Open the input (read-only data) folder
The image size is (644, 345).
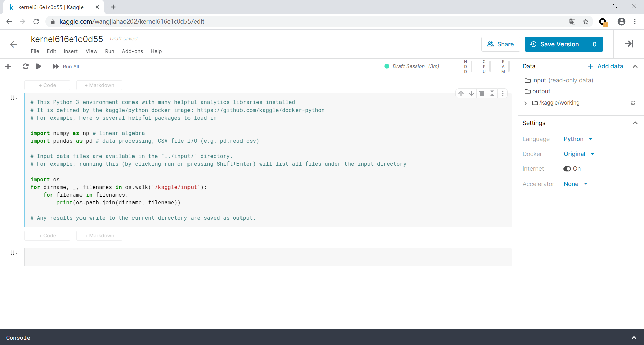click(559, 80)
